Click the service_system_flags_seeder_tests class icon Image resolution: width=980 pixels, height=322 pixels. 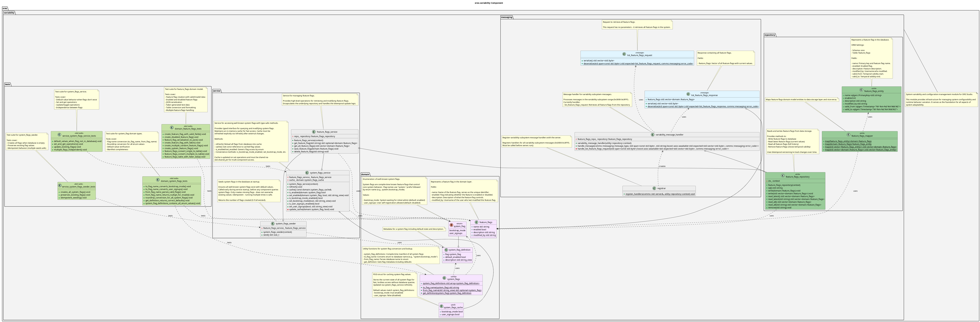[x=60, y=186]
